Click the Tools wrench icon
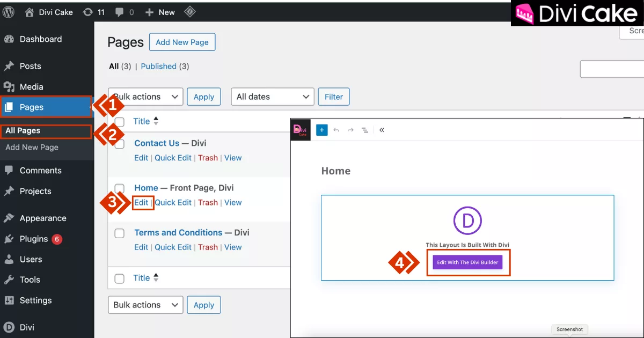644x338 pixels. pos(9,280)
